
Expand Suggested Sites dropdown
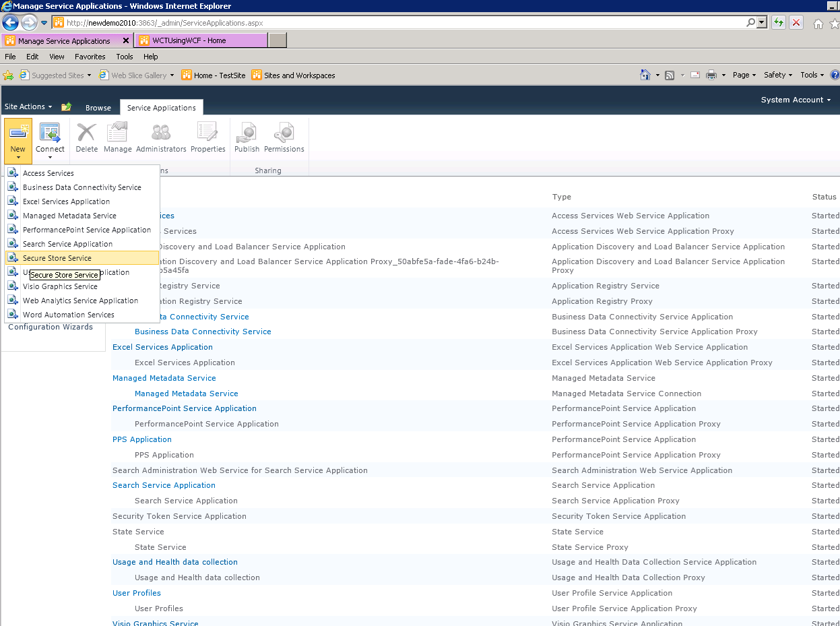click(x=89, y=75)
